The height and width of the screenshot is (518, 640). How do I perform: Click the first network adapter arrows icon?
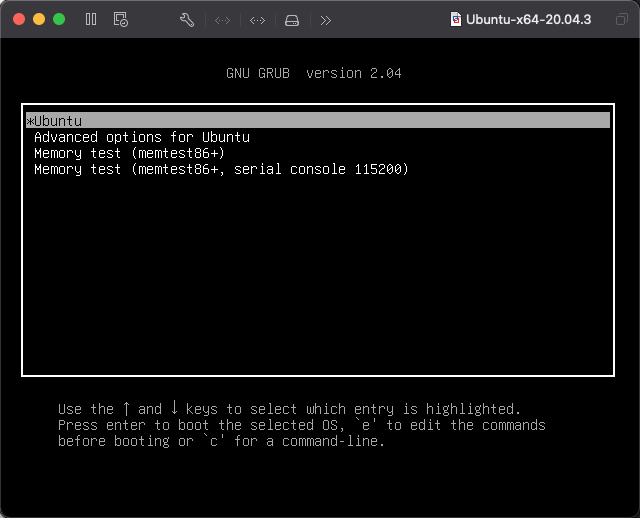click(x=222, y=20)
